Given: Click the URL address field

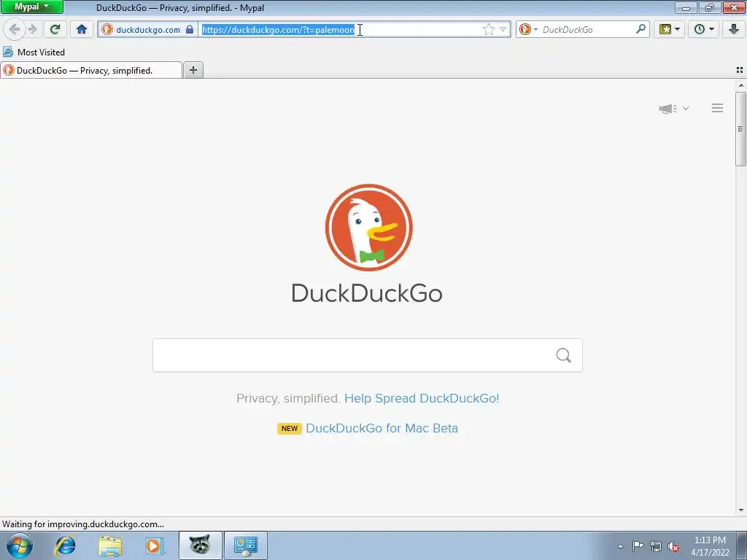Looking at the screenshot, I should 340,29.
